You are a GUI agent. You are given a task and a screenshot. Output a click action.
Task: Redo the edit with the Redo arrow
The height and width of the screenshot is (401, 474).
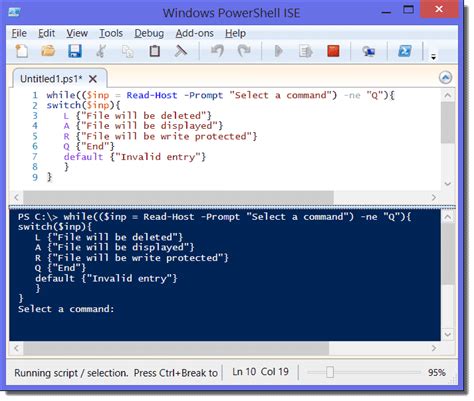coord(244,51)
